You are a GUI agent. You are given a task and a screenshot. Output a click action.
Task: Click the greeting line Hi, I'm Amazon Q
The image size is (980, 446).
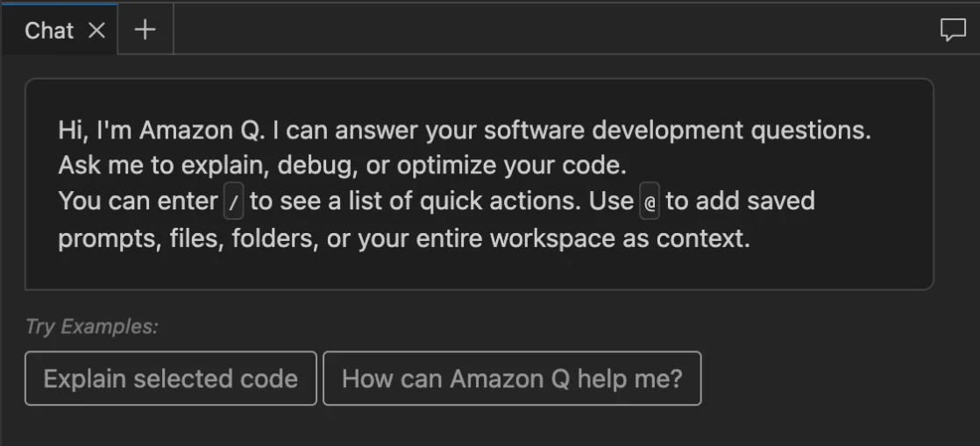click(162, 131)
